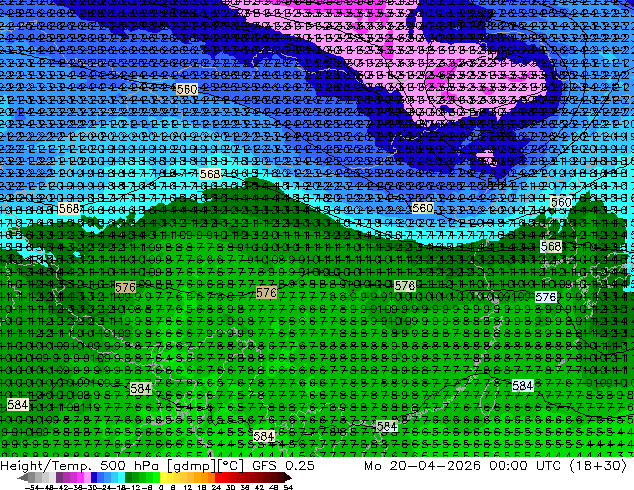The height and width of the screenshot is (490, 634).
Task: Select the yellow swatch at 0 degrees
Action: coord(163,477)
